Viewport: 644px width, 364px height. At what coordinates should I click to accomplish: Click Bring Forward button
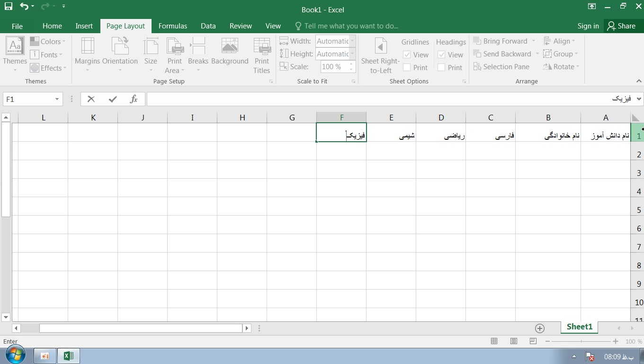pyautogui.click(x=500, y=41)
